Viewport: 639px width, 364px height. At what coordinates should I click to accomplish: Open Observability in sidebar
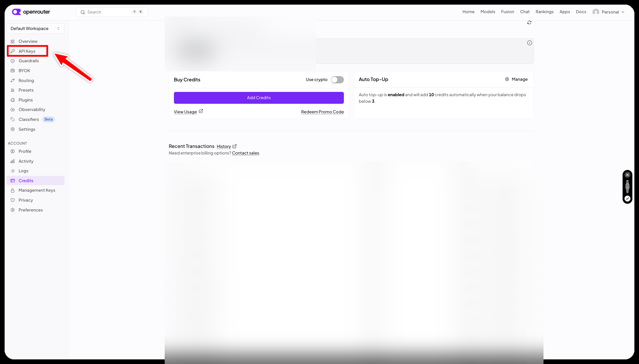pyautogui.click(x=36, y=110)
